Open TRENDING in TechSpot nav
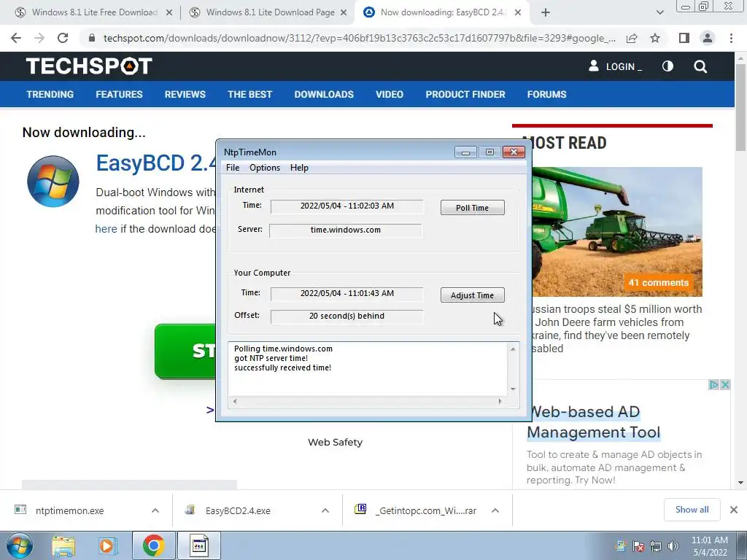 [x=50, y=94]
